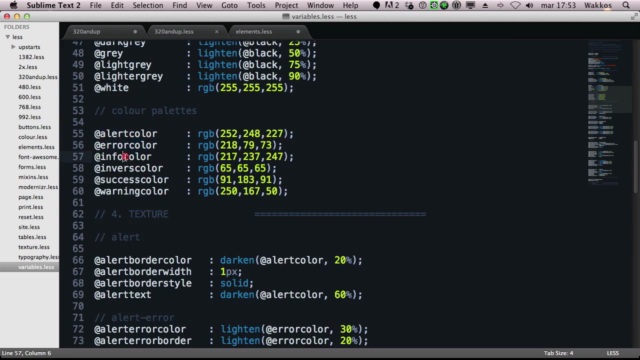
Task: Open the Find menu
Action: (180, 5)
